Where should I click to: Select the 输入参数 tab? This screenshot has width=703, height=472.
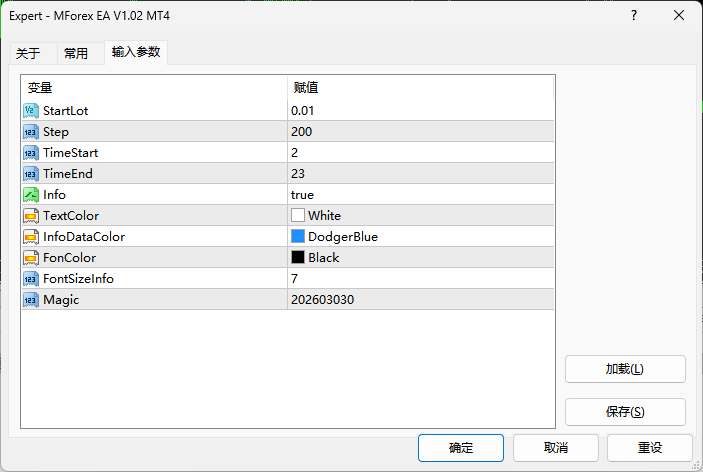click(x=136, y=52)
